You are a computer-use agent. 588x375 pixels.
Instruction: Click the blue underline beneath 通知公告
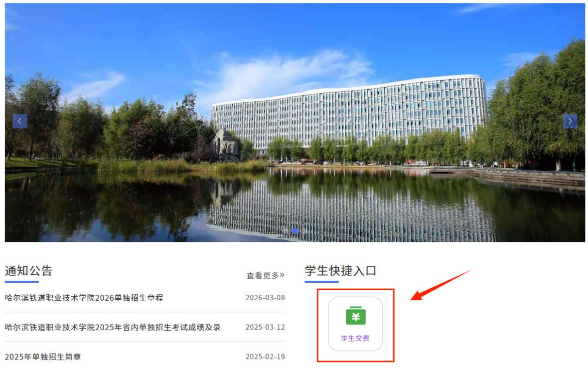22,282
